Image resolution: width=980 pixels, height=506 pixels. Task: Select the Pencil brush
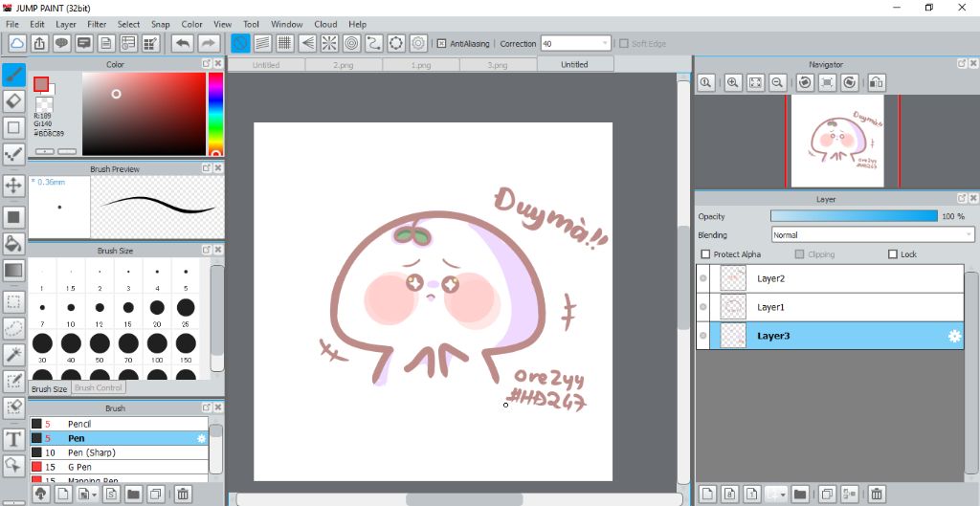(119, 424)
